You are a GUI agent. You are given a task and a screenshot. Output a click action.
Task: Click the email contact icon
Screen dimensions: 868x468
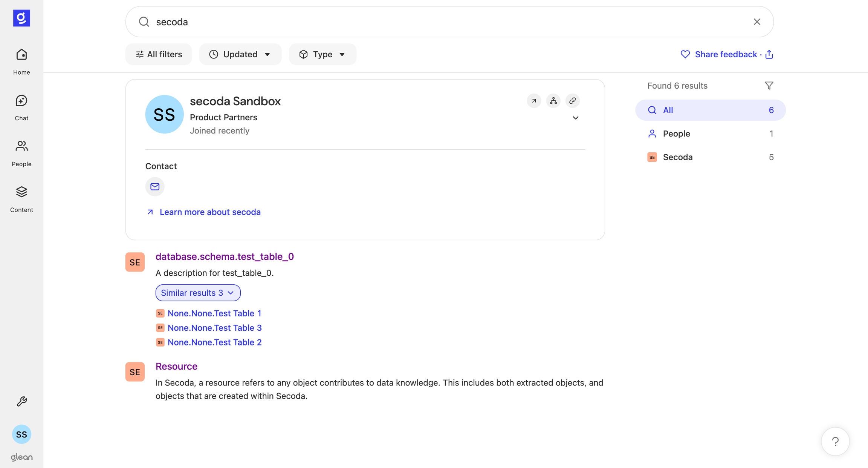155,187
